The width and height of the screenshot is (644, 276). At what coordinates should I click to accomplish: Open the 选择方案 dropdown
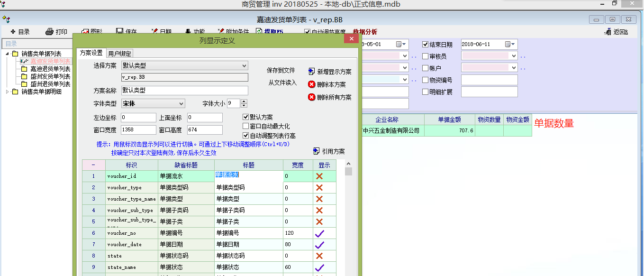[244, 65]
